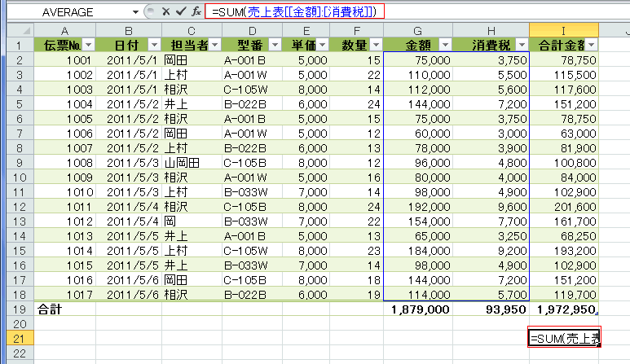Open the 合計金額 column filter dropdown
The image size is (630, 364).
(592, 44)
